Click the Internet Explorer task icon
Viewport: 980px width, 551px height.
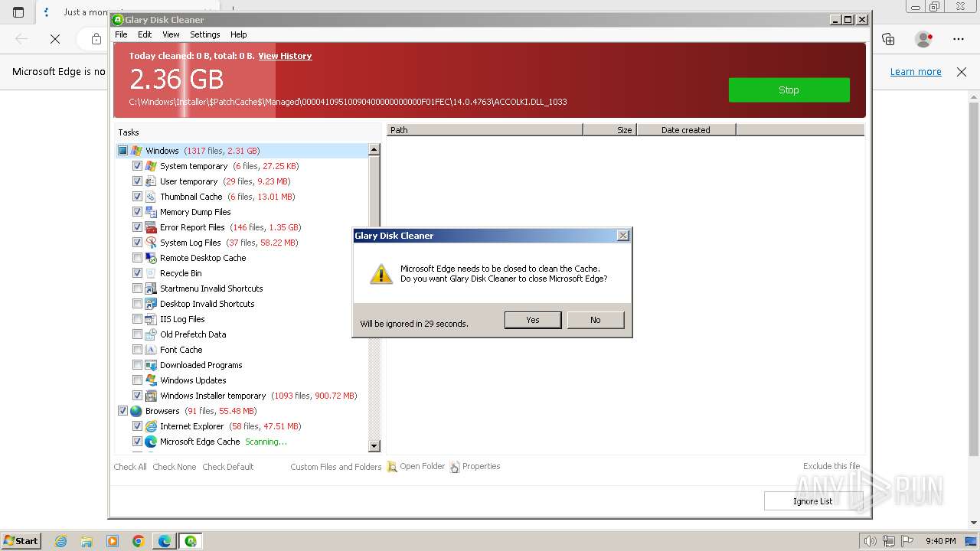coord(151,426)
